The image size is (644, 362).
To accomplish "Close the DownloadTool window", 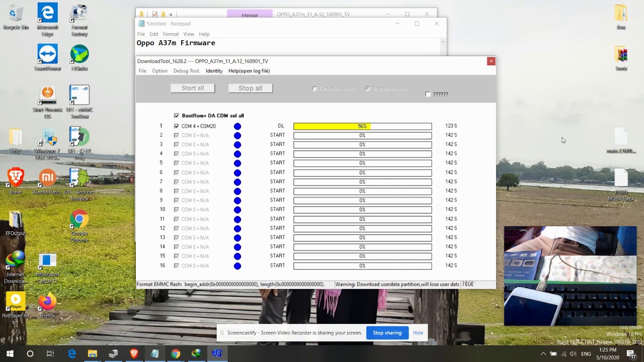I will click(x=491, y=61).
